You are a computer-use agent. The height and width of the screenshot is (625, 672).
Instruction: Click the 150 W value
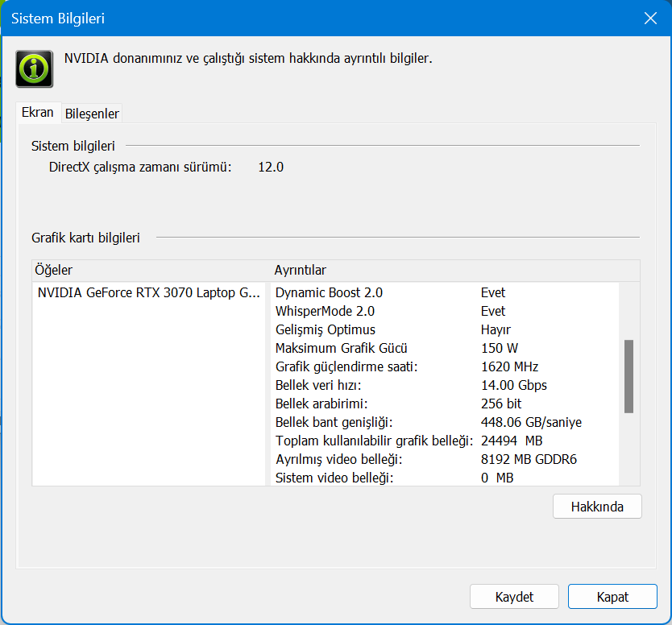pos(500,348)
